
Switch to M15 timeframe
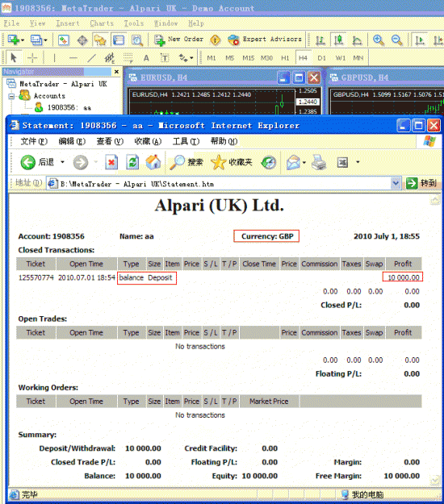(248, 58)
